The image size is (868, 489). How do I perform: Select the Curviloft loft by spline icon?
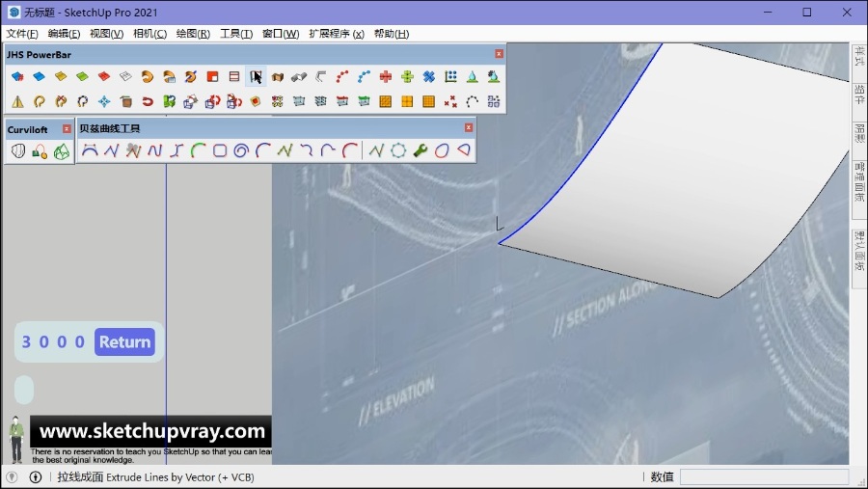18,150
